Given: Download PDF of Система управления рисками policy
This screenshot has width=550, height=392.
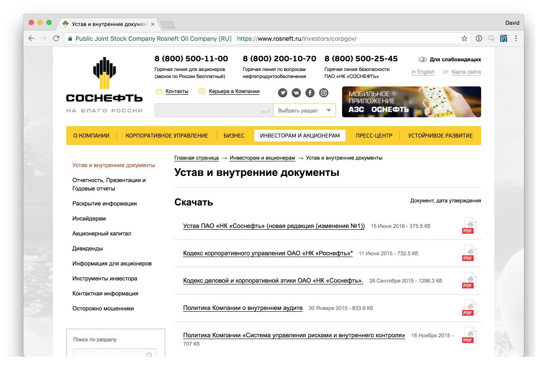Looking at the screenshot, I should pos(469,335).
